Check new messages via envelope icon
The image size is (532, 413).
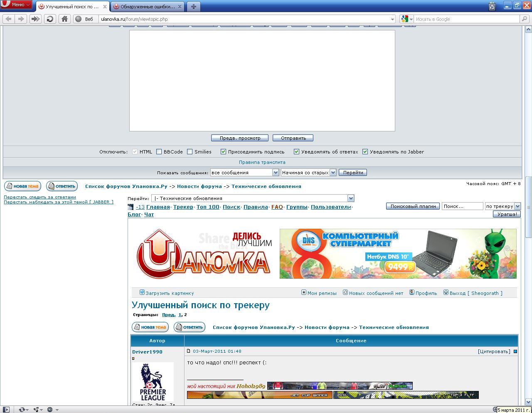point(345,292)
